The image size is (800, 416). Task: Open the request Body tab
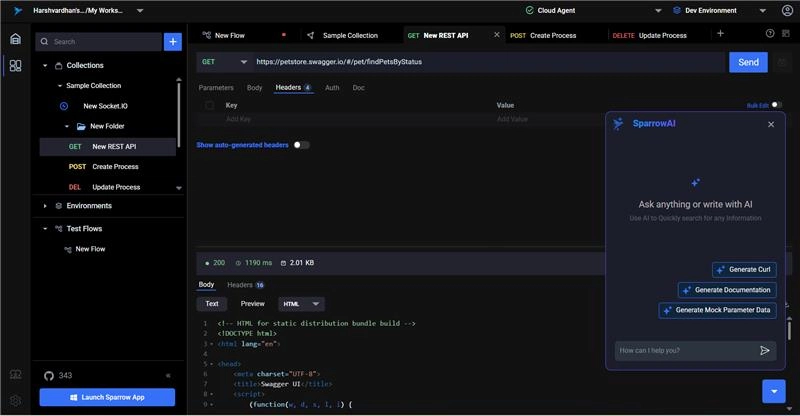254,88
